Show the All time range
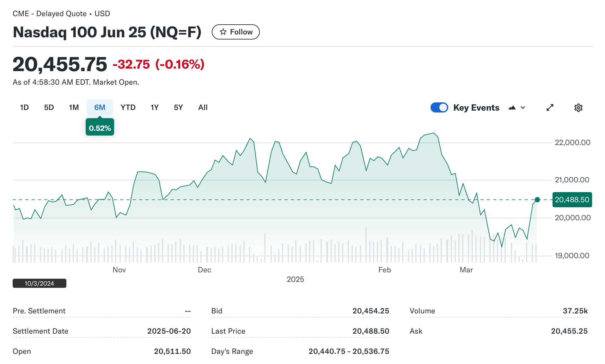Screen dimensions: 605x364 203,107
